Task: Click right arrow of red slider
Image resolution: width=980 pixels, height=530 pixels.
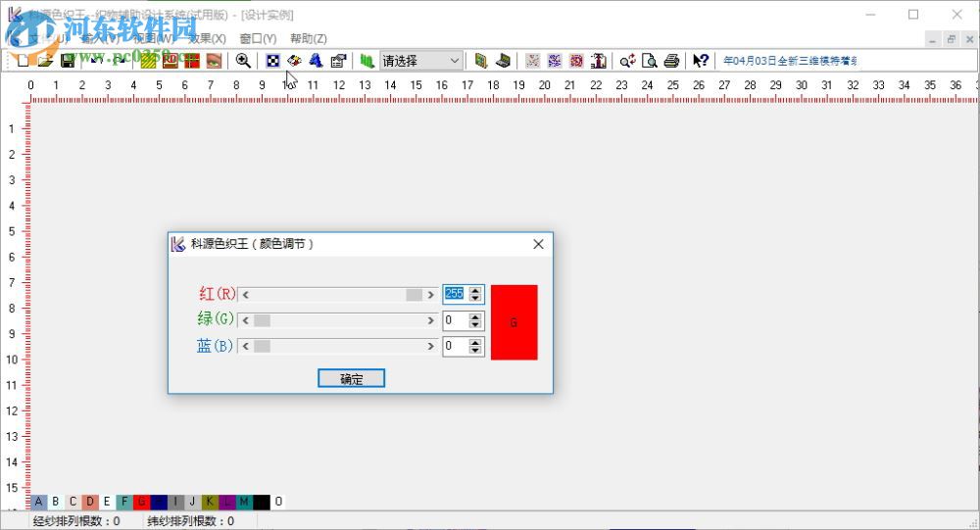Action: point(430,294)
